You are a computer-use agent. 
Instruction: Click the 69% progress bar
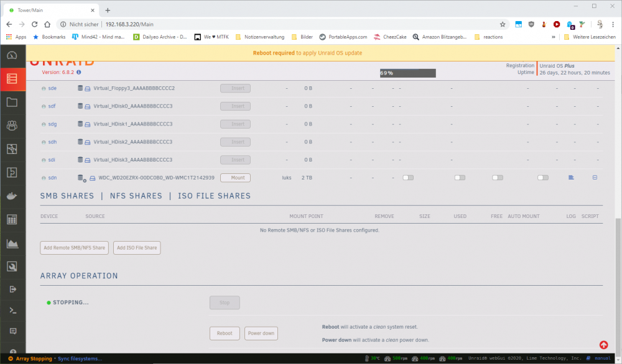click(x=408, y=73)
